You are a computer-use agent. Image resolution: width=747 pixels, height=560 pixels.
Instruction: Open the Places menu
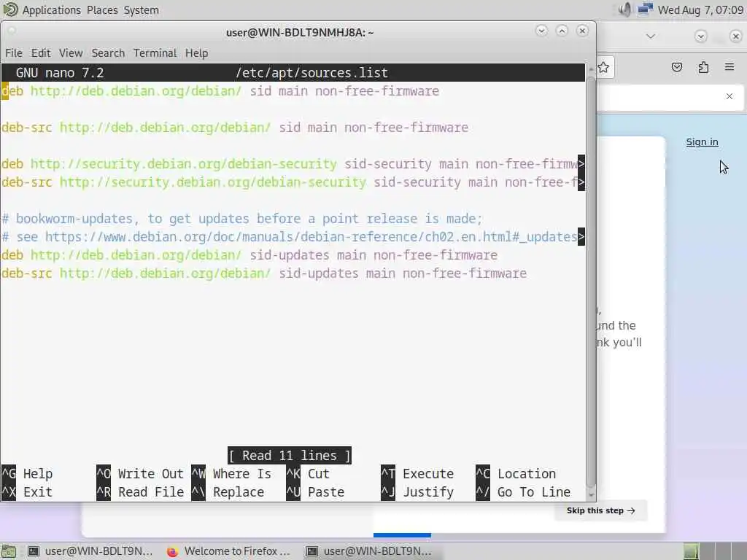click(x=102, y=10)
